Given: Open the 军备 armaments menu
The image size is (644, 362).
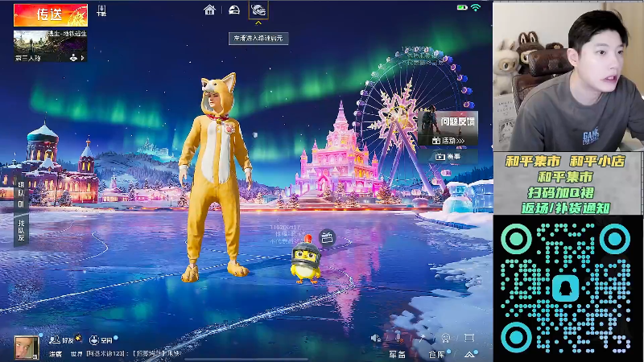Looking at the screenshot, I should (397, 354).
